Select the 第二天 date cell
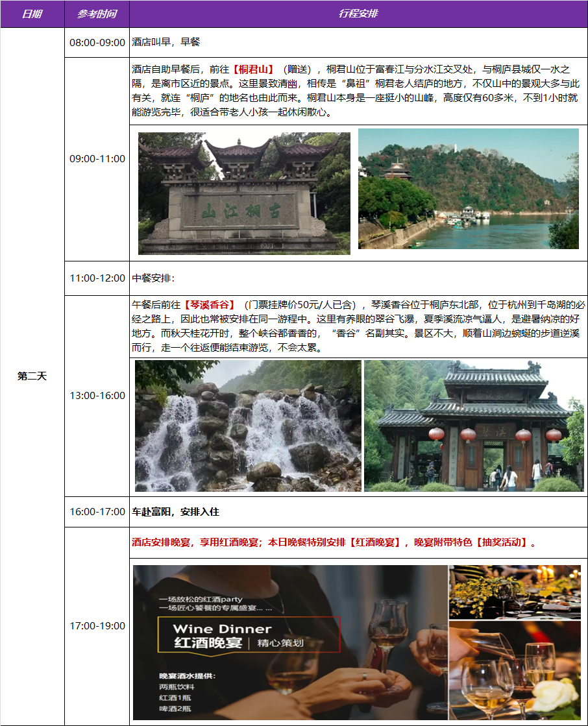The image size is (588, 726). tap(32, 376)
